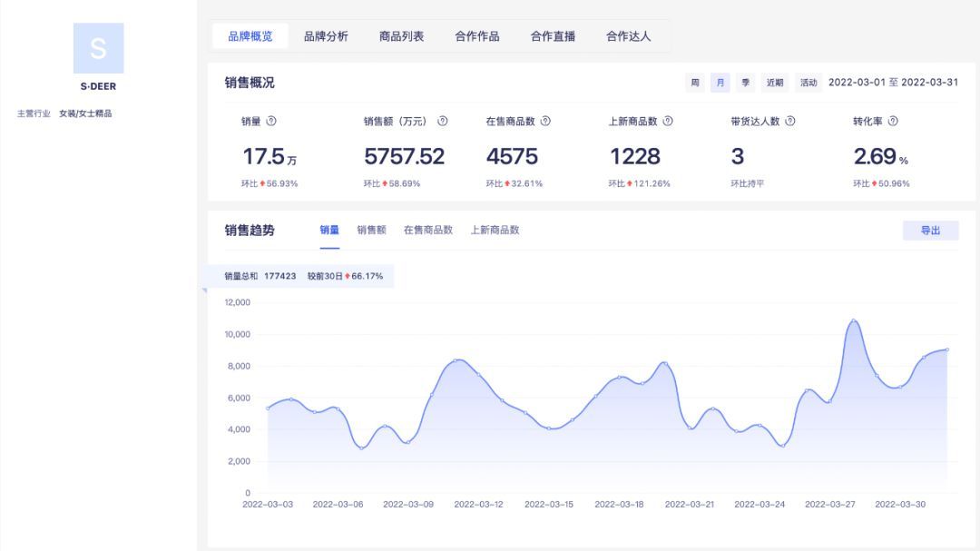Click the chart peak near 2022-03-27
Screen dimensions: 980x551
click(x=851, y=321)
